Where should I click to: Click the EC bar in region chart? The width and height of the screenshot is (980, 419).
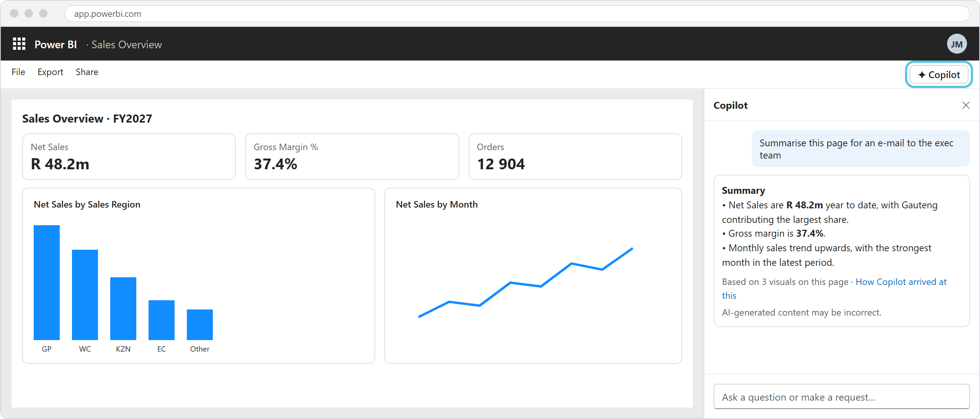[x=162, y=320]
